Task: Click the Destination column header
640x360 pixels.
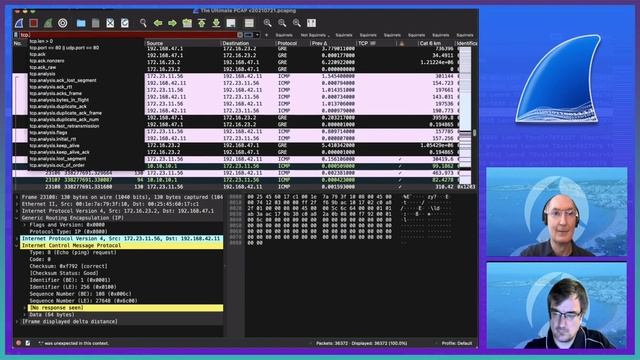Action: point(248,43)
